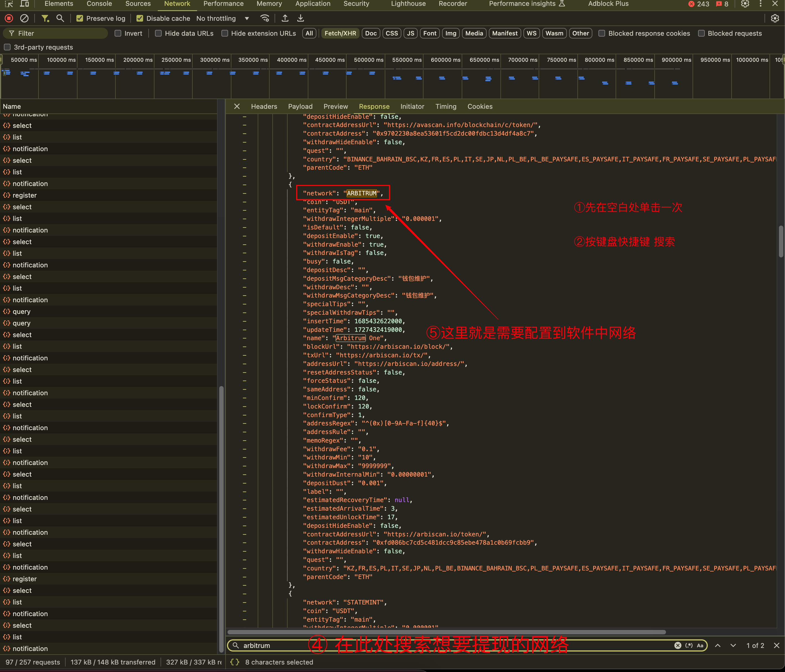Open No throttling dropdown

tap(223, 18)
